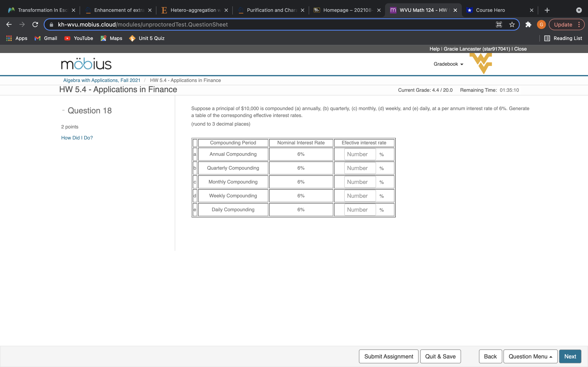
Task: Click the Submit Assignment button
Action: point(389,356)
